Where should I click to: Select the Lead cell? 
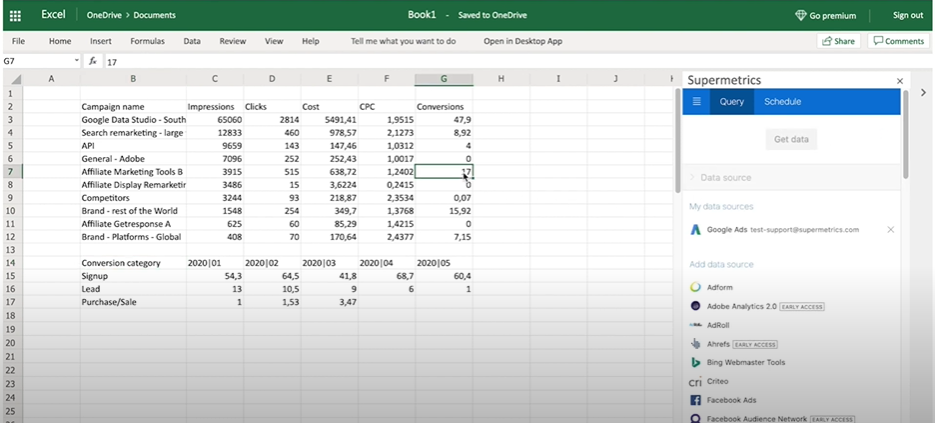click(x=133, y=289)
